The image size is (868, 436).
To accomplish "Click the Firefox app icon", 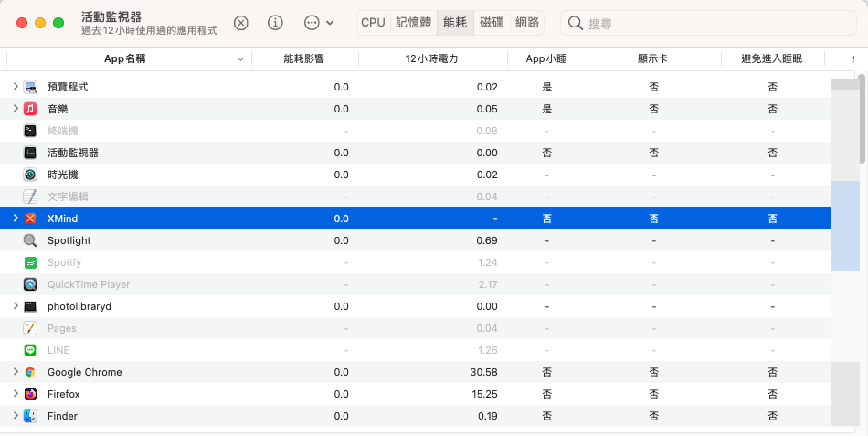I will [x=30, y=394].
